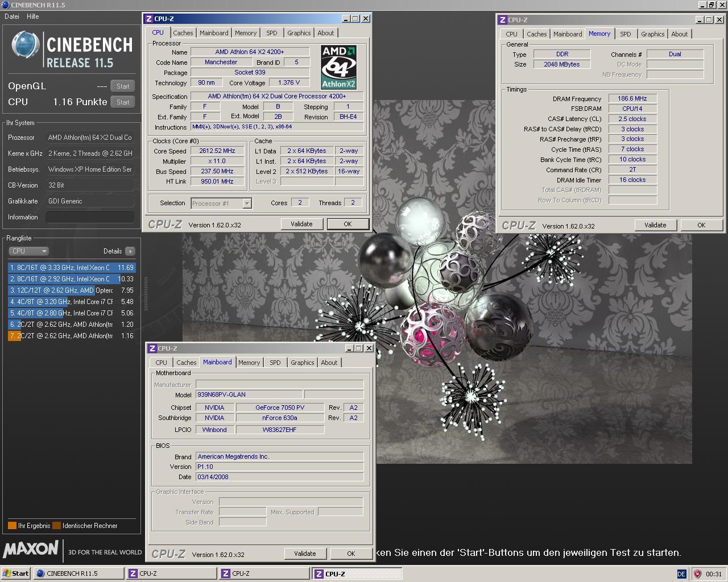The image size is (728, 582).
Task: Click the Cinebench title bar icon
Action: [6, 5]
